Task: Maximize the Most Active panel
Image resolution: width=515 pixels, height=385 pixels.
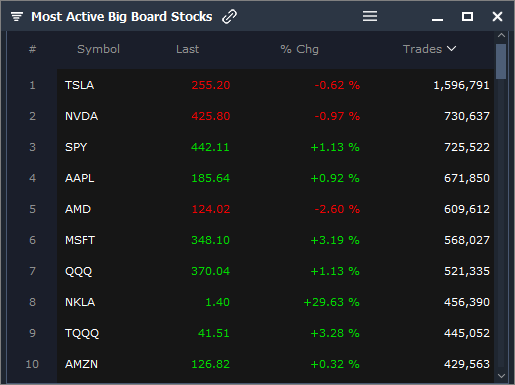Action: [x=467, y=16]
